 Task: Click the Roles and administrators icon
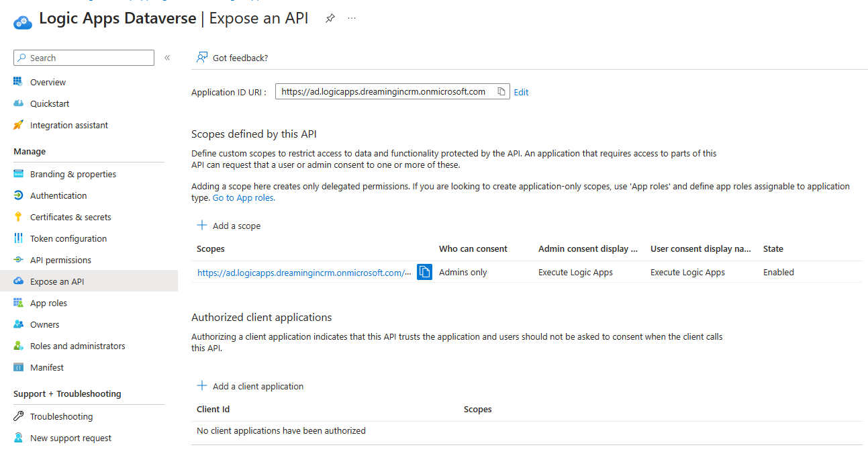tap(18, 346)
